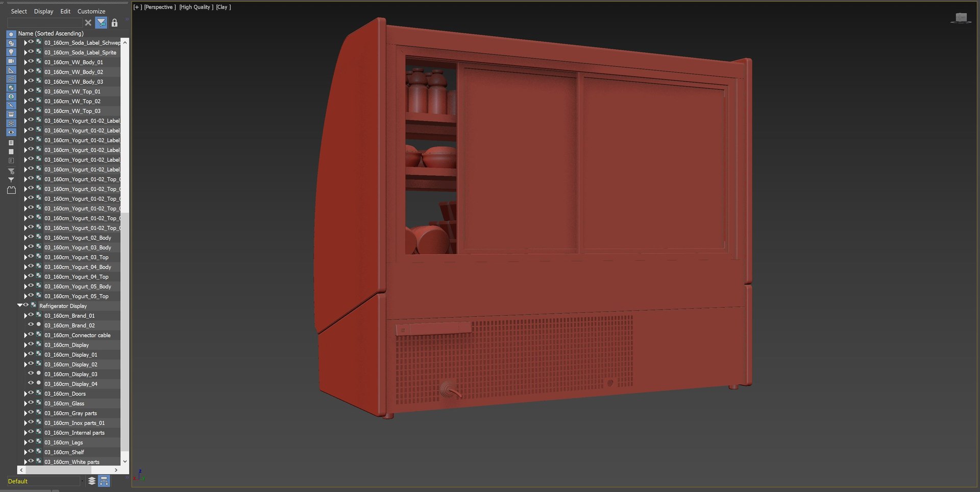Toggle the Display Helpers filter icon
980x492 pixels.
[x=11, y=70]
